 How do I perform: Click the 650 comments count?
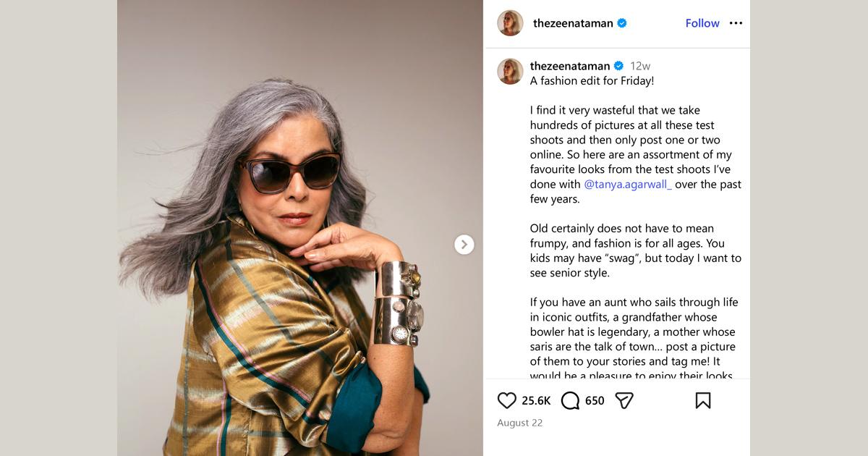tap(595, 400)
